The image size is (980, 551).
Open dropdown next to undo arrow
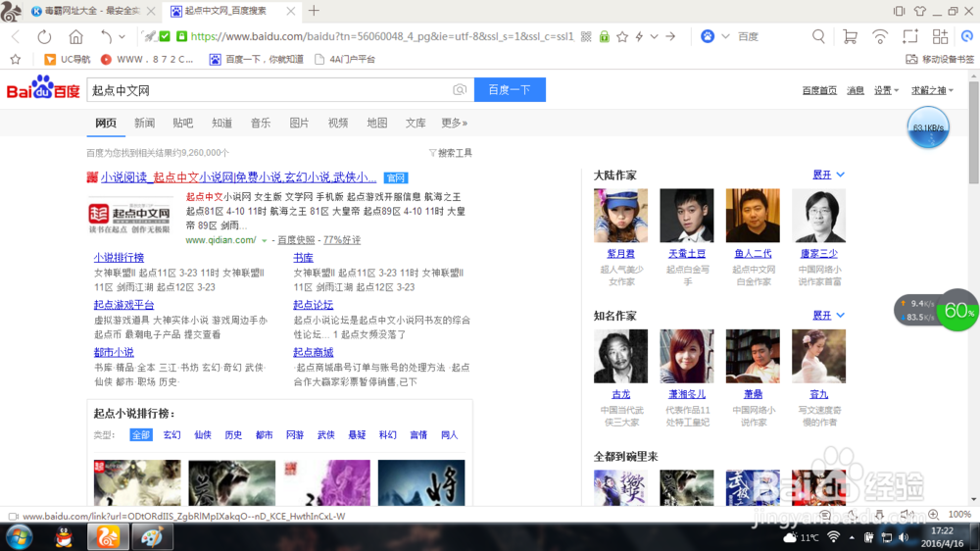pyautogui.click(x=122, y=37)
